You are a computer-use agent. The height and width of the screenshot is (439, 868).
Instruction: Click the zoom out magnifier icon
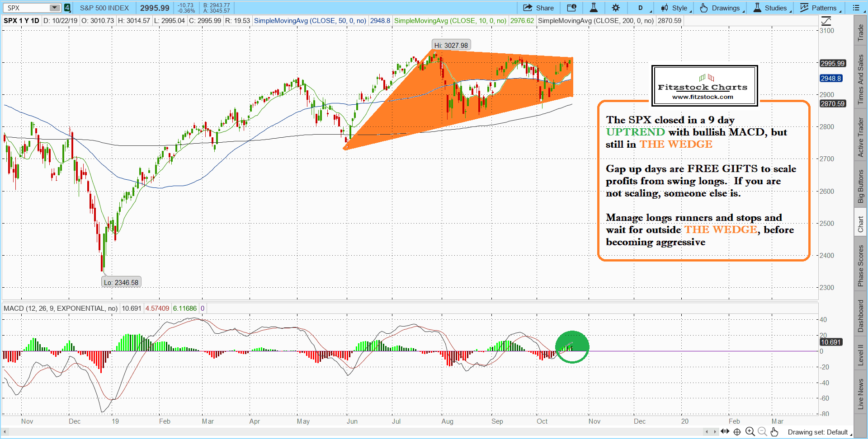tap(762, 432)
